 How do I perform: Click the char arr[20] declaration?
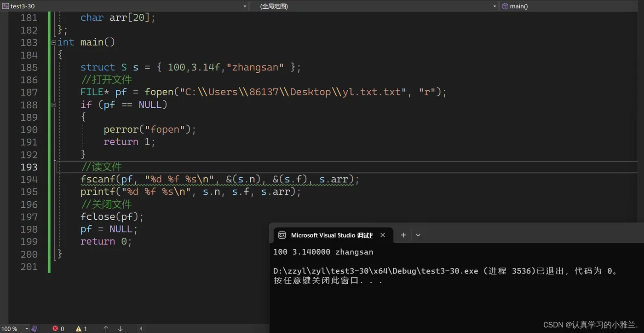(x=118, y=18)
